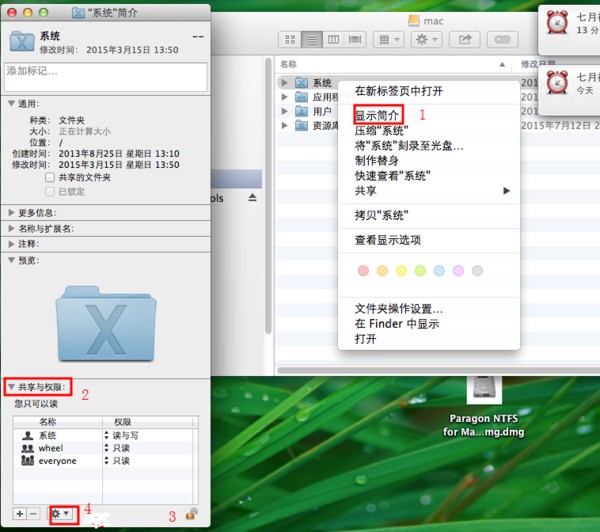Click the 添加标记 tags input field
The height and width of the screenshot is (532, 600).
(106, 77)
